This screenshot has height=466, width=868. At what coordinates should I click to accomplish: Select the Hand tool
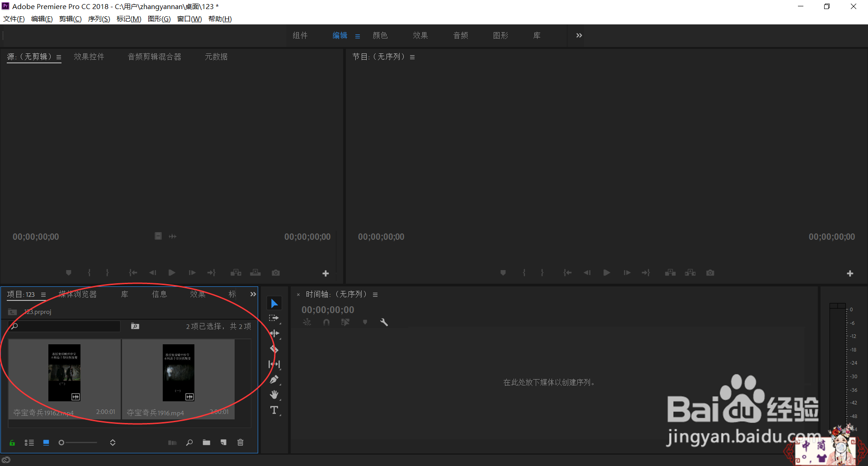[x=274, y=395]
